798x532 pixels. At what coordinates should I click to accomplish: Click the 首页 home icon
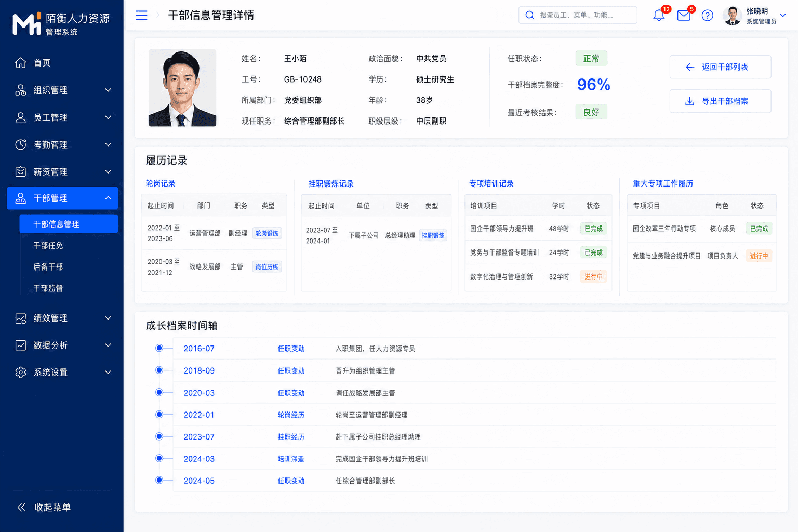click(21, 63)
